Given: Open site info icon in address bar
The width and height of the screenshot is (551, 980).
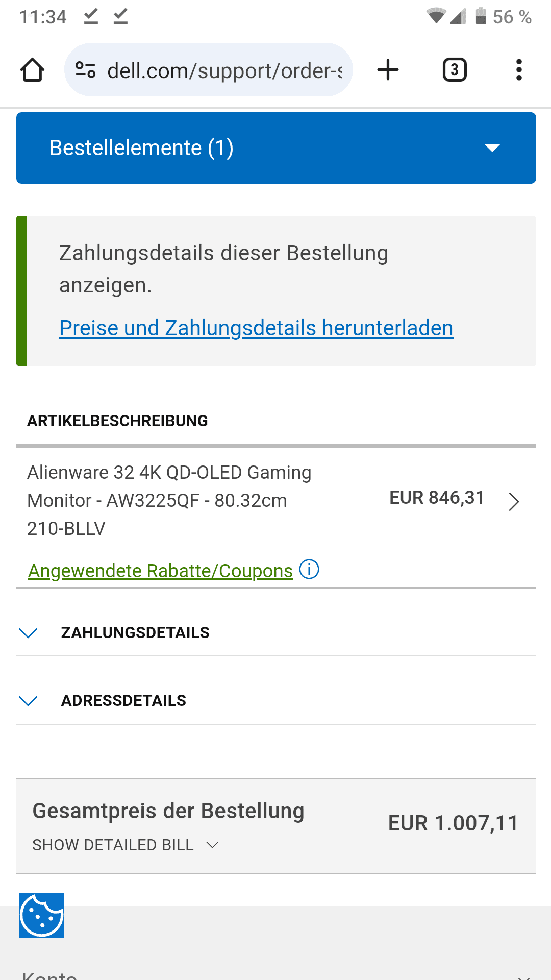Looking at the screenshot, I should click(85, 70).
